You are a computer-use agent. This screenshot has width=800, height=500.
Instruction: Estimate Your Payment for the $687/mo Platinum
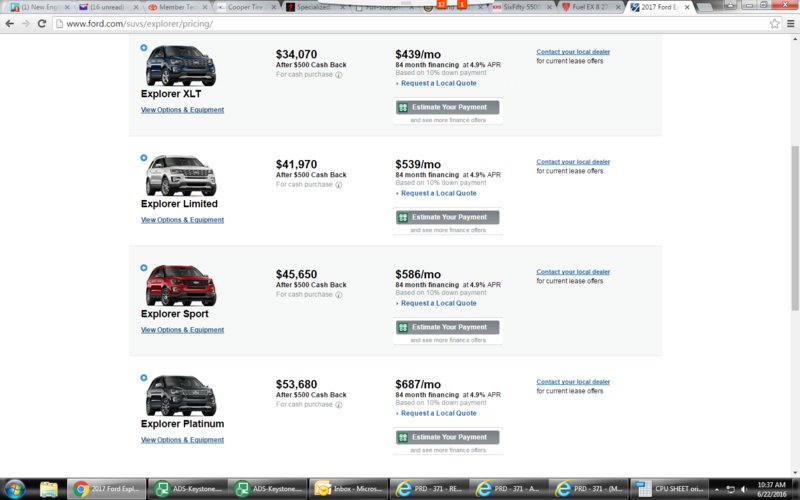point(447,437)
